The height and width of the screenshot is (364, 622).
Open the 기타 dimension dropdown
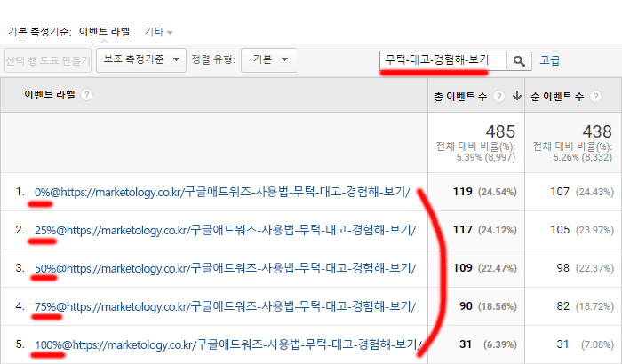tap(159, 32)
